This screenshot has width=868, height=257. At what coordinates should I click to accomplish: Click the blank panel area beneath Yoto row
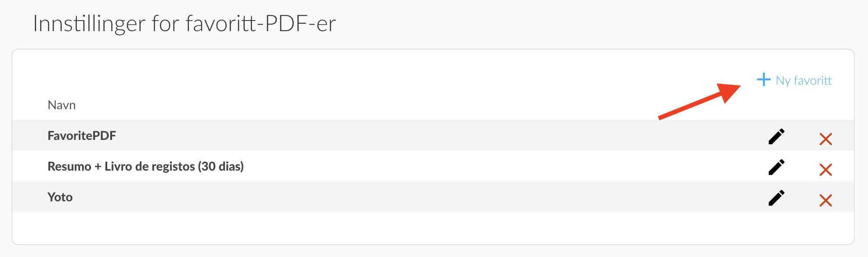point(433,228)
